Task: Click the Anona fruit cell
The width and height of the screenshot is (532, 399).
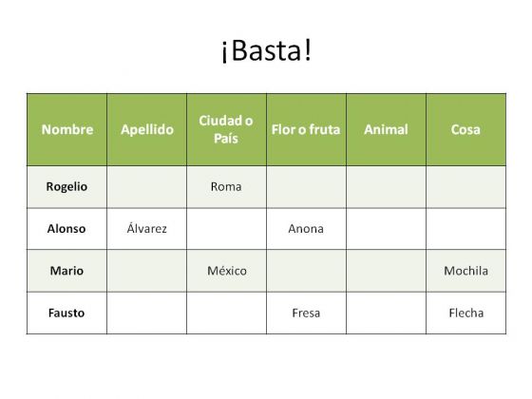Action: [x=306, y=229]
